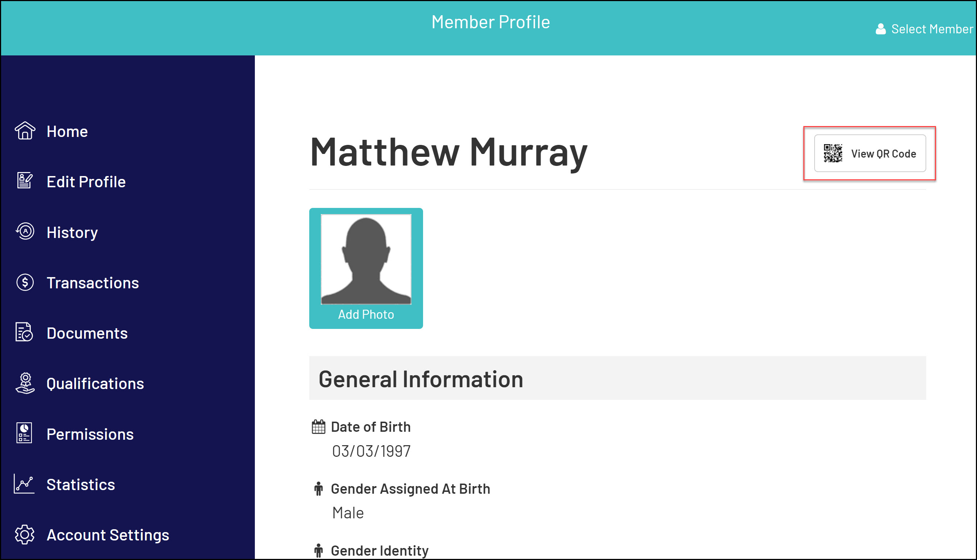977x560 pixels.
Task: Click the profile photo placeholder
Action: (x=366, y=259)
